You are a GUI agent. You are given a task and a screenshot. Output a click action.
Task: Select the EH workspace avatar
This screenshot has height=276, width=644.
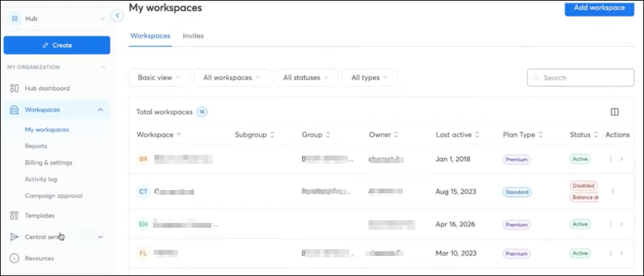(x=143, y=224)
